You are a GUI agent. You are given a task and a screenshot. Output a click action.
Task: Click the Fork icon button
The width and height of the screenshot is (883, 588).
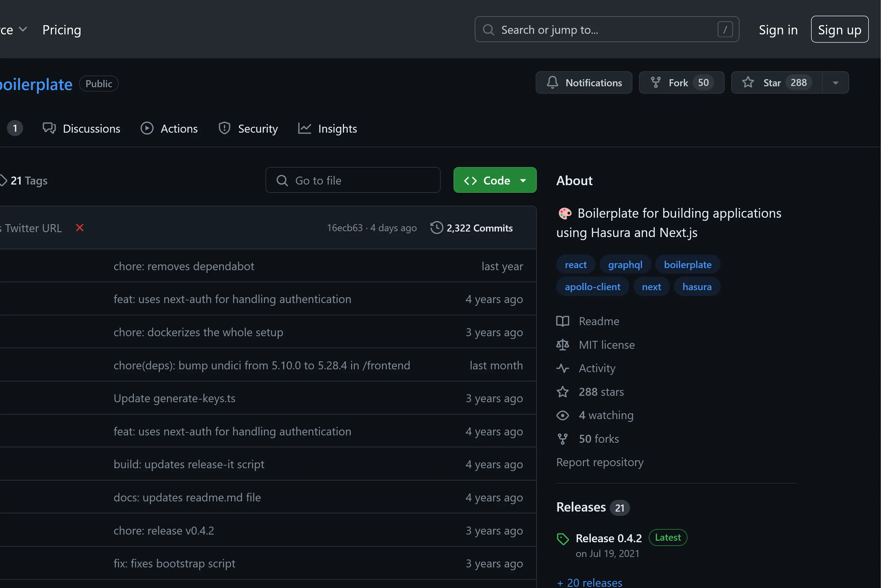[655, 83]
